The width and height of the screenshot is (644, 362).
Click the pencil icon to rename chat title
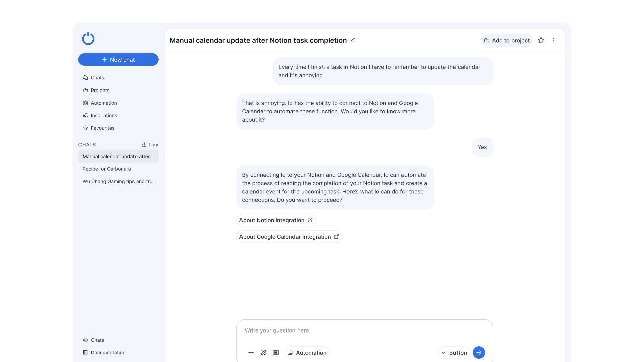pos(353,40)
